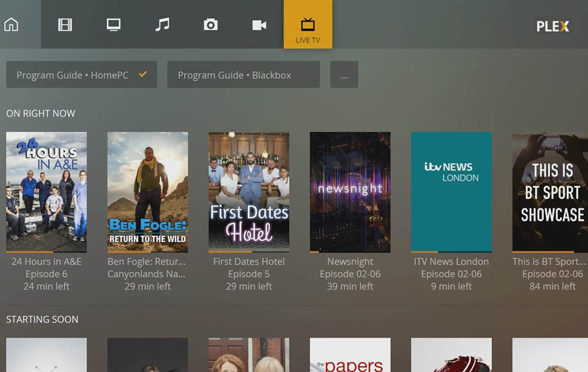
Task: Click '24 min left' text
Action: click(x=47, y=286)
